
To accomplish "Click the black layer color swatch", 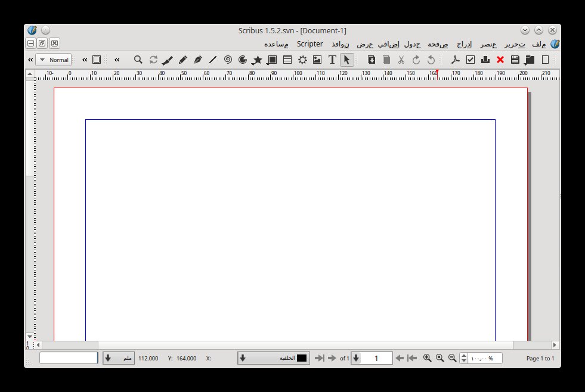I will tap(302, 358).
